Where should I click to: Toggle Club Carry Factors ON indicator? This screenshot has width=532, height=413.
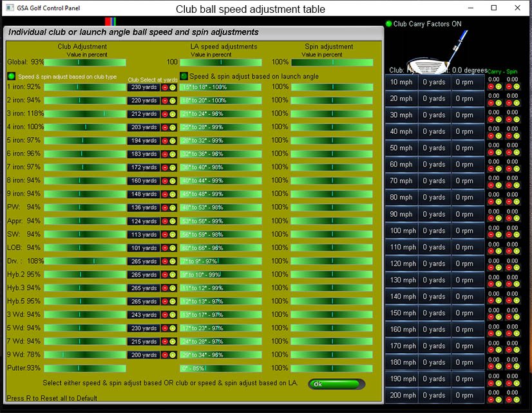point(388,24)
